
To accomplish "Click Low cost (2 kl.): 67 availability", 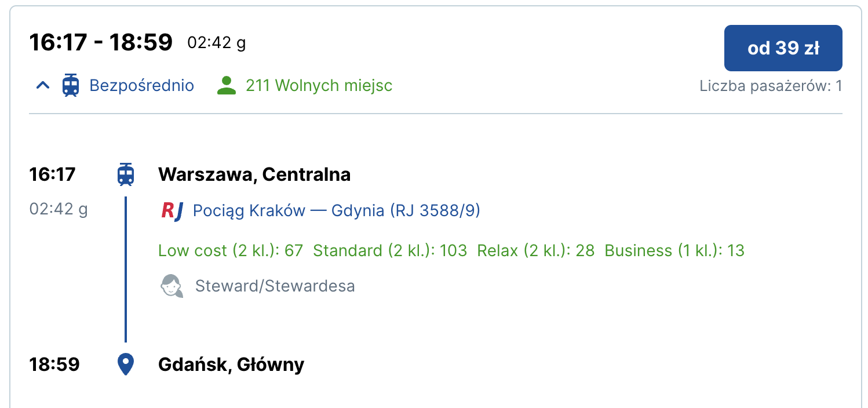I will tap(231, 250).
